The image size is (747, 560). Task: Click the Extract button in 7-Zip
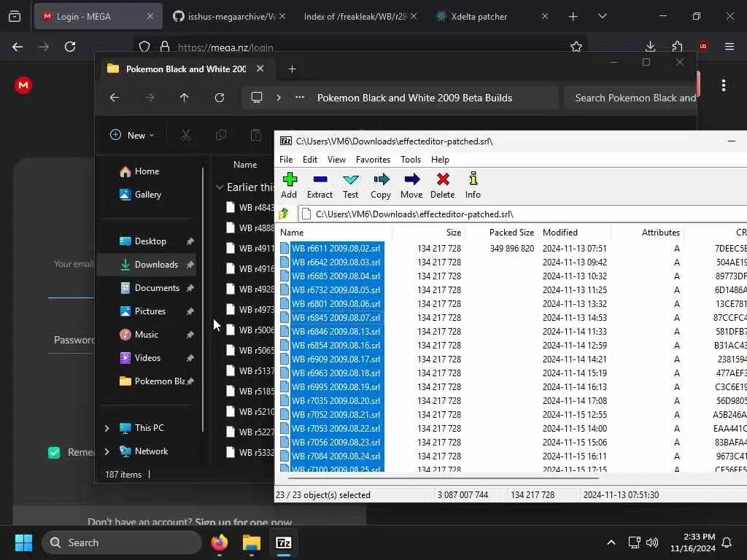coord(320,185)
